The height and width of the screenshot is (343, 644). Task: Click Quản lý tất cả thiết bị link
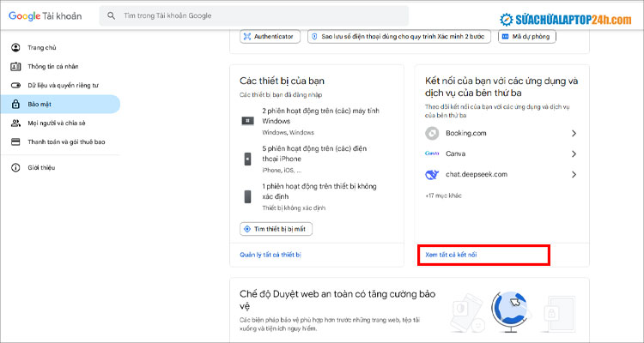270,255
